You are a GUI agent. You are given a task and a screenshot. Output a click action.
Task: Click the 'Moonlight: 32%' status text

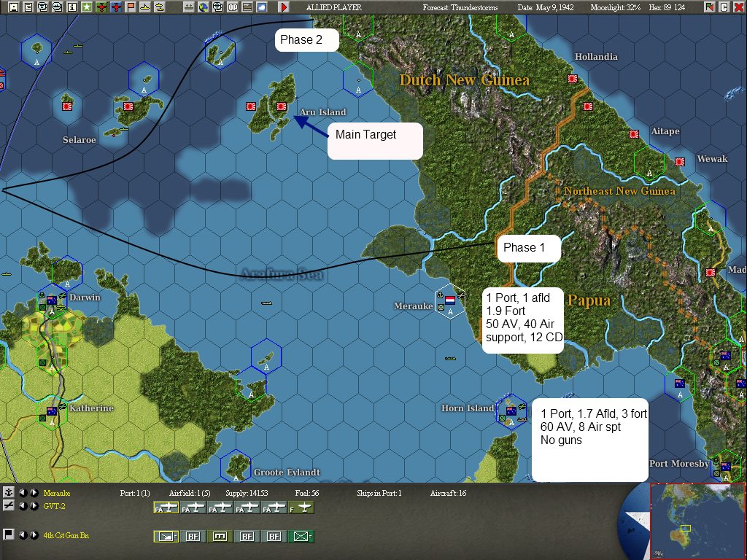(x=615, y=7)
